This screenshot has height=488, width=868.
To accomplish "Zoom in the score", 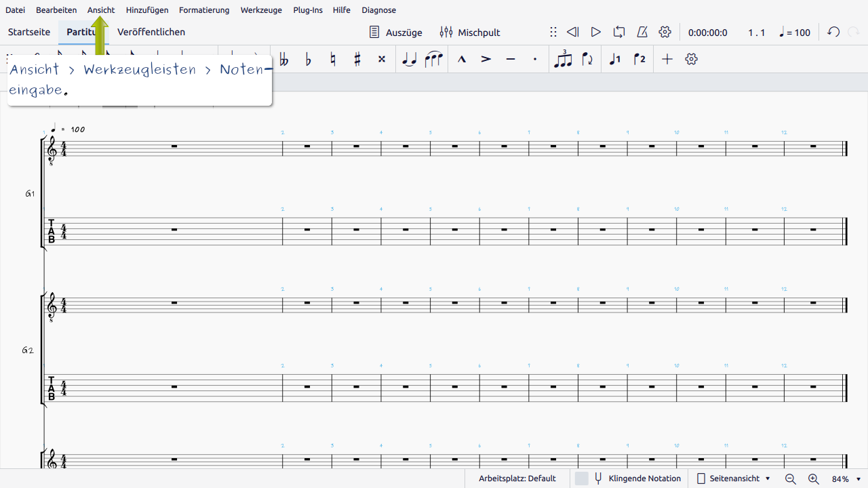I will (814, 479).
